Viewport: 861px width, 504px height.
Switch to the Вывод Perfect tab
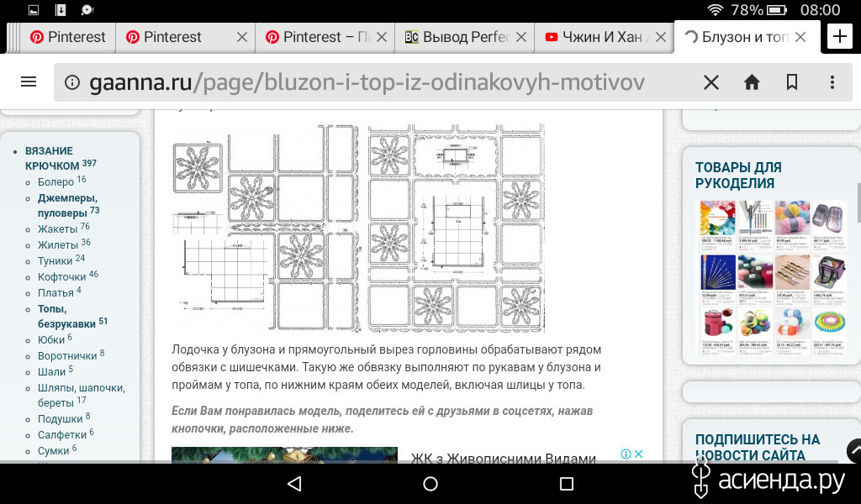point(464,37)
